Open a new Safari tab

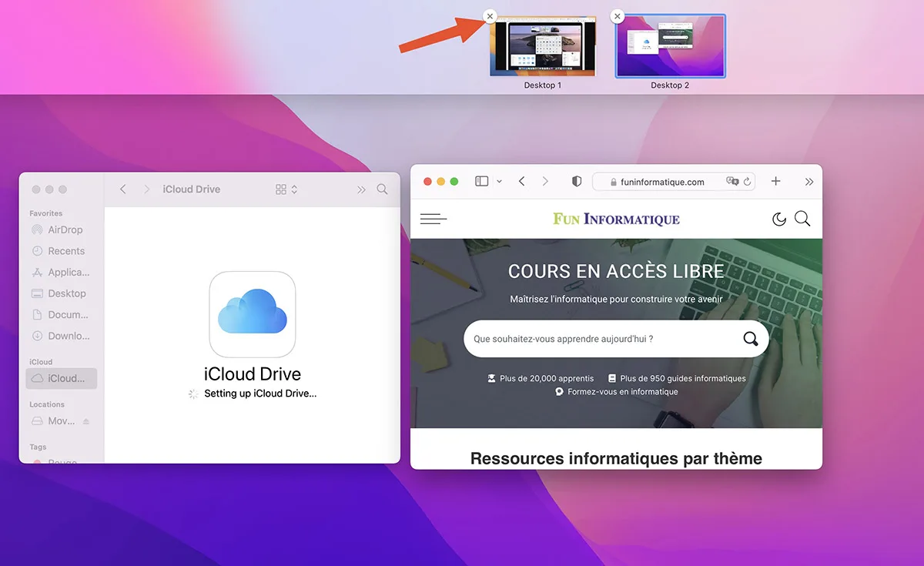[776, 181]
